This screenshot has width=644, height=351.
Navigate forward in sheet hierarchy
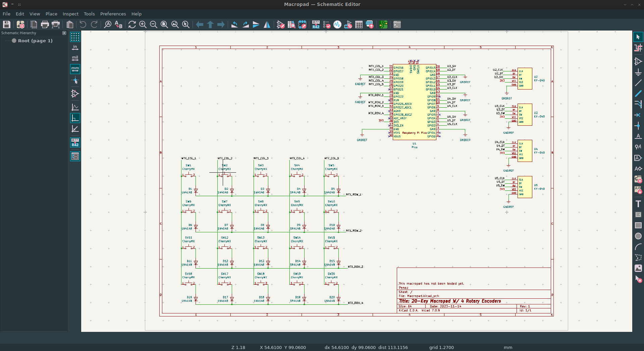pyautogui.click(x=221, y=24)
